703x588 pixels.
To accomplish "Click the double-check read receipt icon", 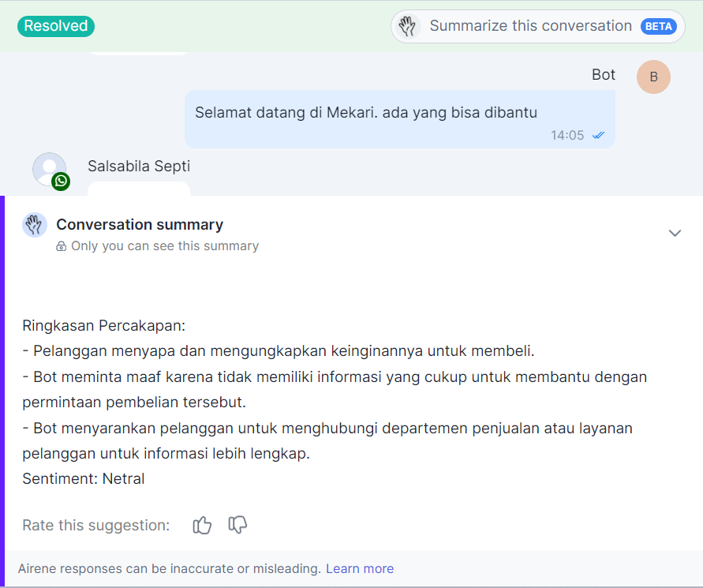I will pyautogui.click(x=598, y=135).
